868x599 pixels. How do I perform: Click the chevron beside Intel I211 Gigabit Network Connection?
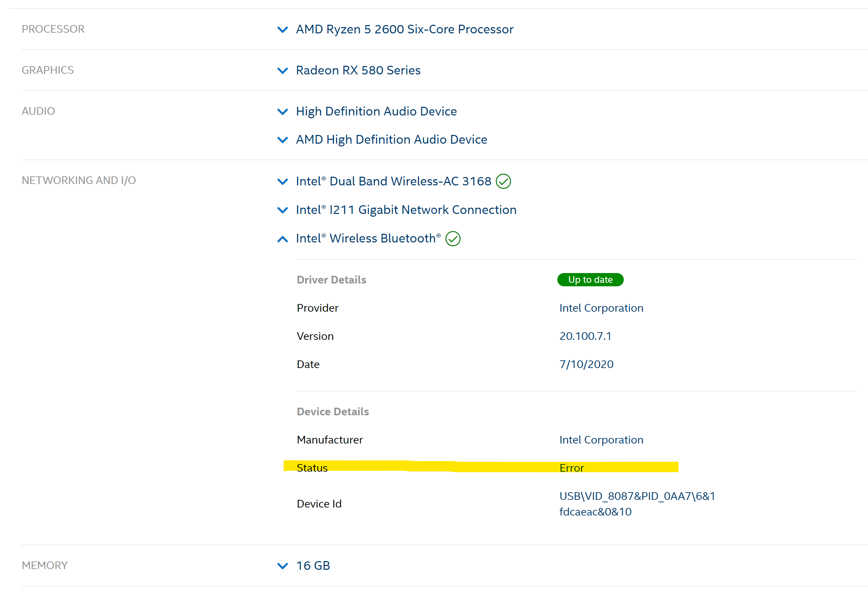[282, 210]
